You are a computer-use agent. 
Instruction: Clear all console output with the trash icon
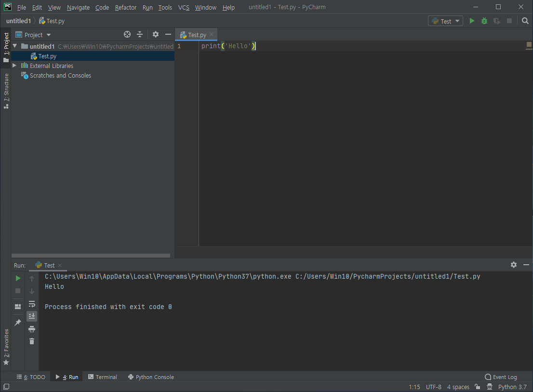tap(32, 341)
